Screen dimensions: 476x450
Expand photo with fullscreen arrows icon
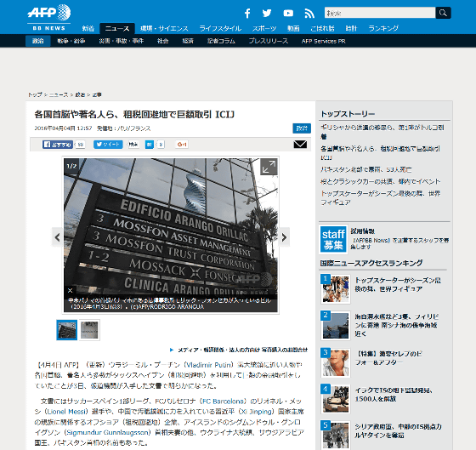click(269, 167)
